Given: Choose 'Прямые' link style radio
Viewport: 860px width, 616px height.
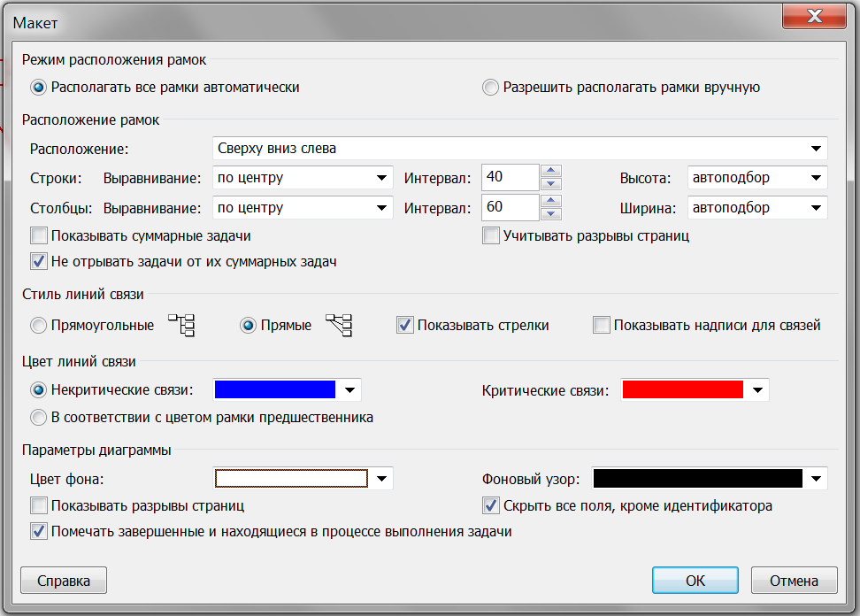Looking at the screenshot, I should [x=248, y=326].
